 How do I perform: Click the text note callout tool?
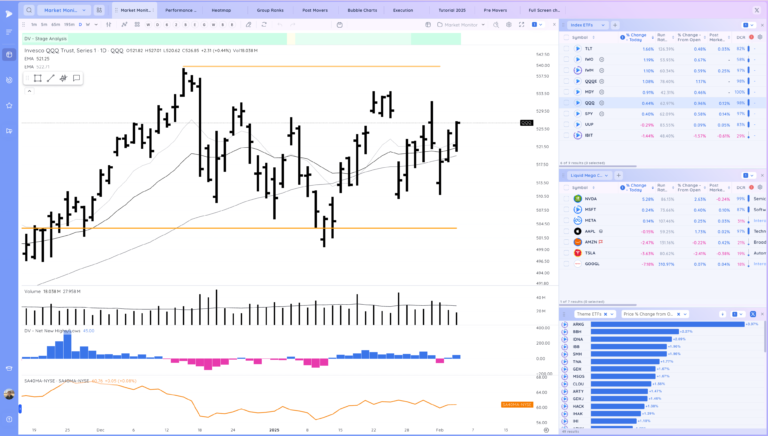(x=75, y=77)
